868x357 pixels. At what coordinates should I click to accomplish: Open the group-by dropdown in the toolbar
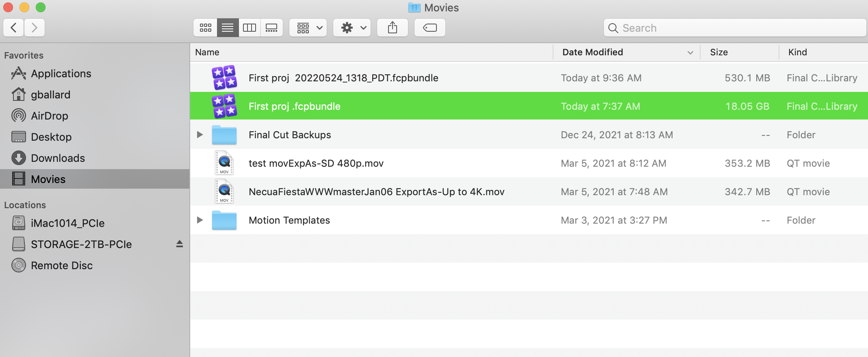tap(308, 28)
